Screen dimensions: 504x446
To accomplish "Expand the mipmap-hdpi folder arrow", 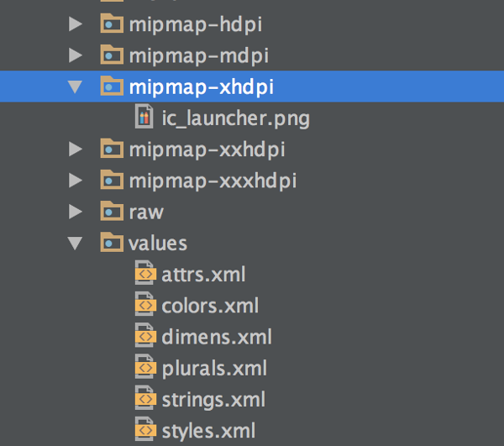I will (x=76, y=24).
